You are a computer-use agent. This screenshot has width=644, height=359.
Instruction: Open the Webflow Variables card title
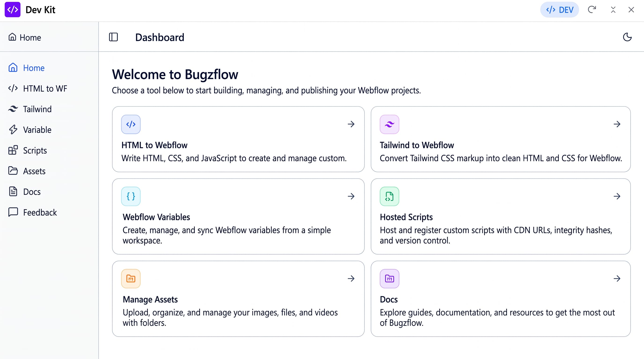click(156, 217)
